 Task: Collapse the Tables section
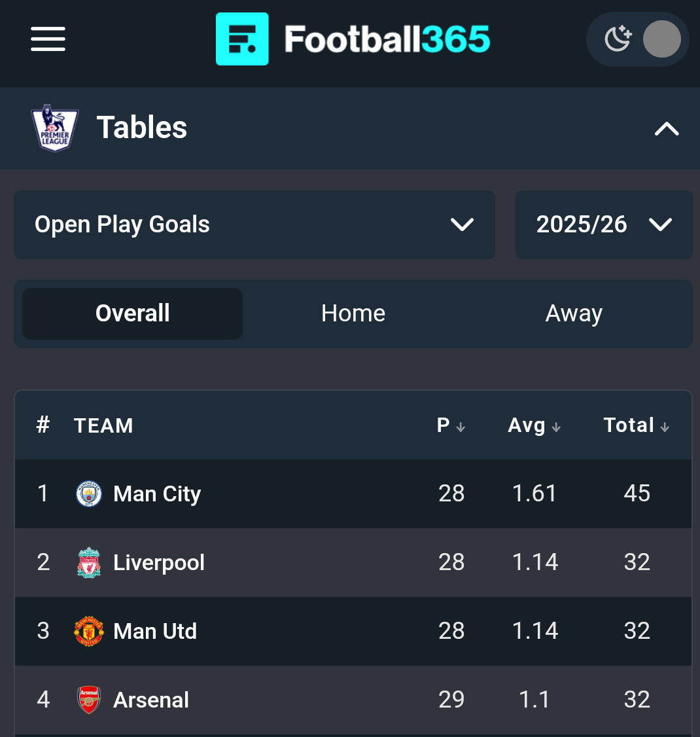[x=667, y=128]
